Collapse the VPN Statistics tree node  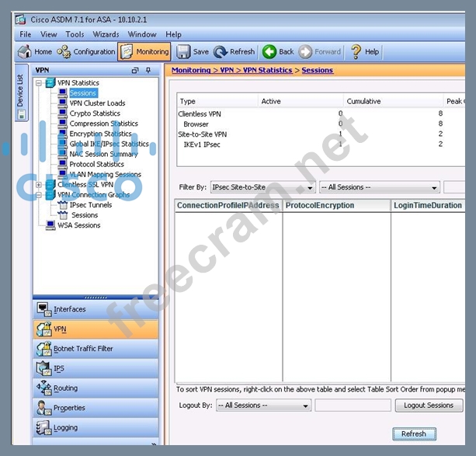40,83
